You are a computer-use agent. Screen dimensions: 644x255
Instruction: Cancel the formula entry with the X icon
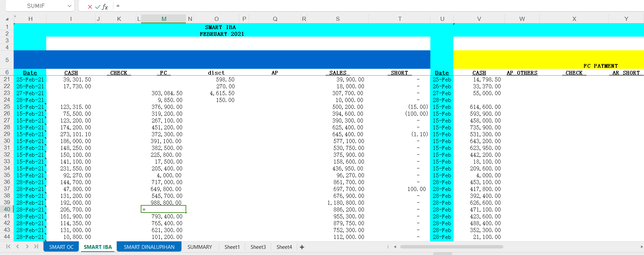(x=90, y=7)
